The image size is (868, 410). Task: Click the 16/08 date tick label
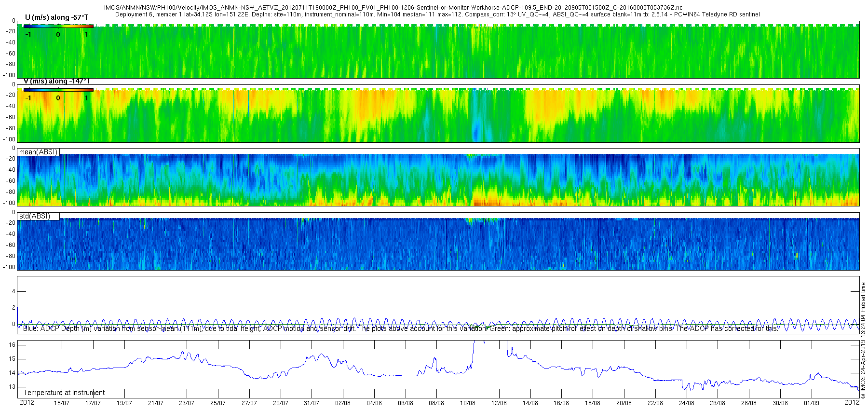(561, 403)
